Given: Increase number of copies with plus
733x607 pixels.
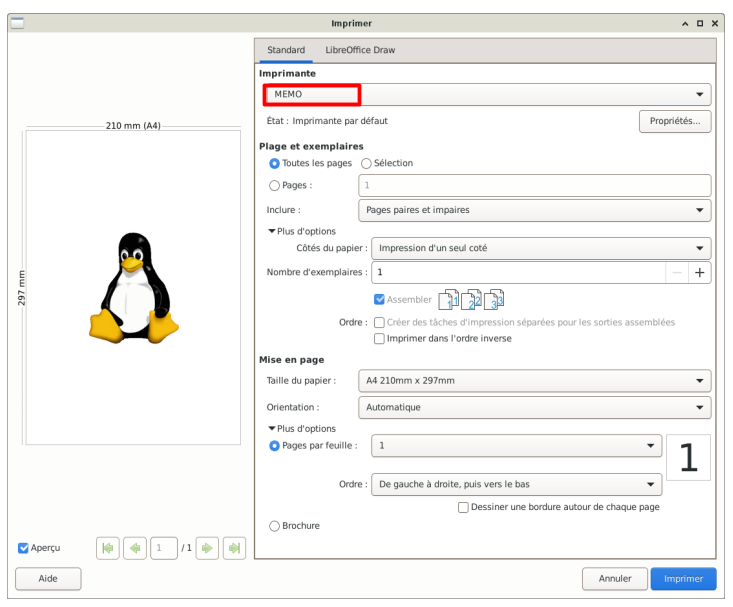Looking at the screenshot, I should pos(699,273).
